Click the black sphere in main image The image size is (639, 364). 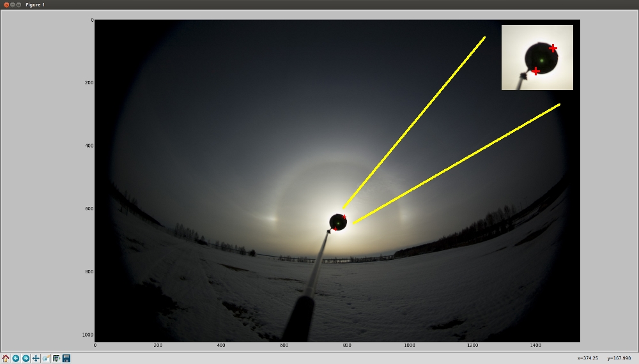coord(338,222)
